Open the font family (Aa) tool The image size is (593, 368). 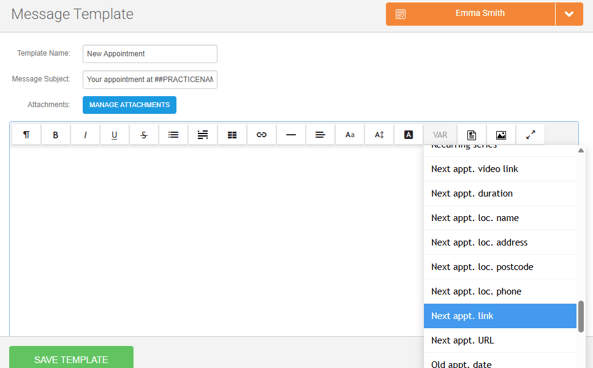coord(350,135)
